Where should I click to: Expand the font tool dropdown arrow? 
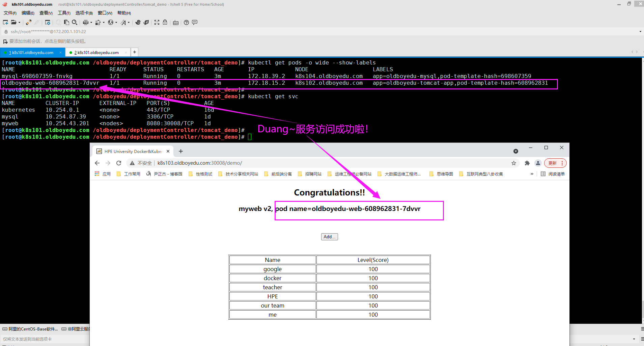[129, 23]
